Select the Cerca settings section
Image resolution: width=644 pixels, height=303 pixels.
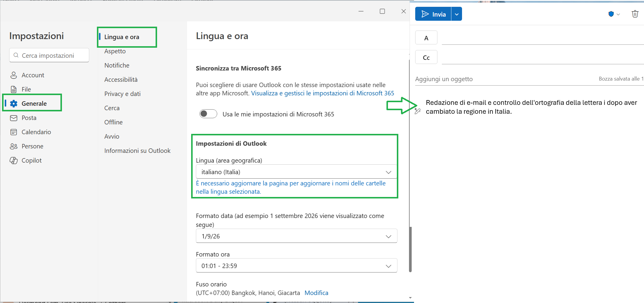[112, 108]
